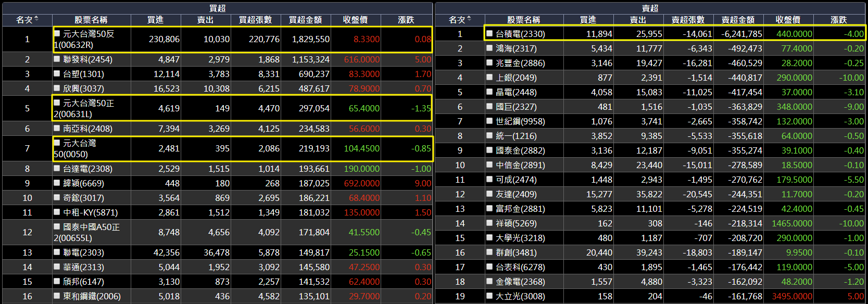Open stock 聯電(2303)
868x304 pixels.
(83, 252)
